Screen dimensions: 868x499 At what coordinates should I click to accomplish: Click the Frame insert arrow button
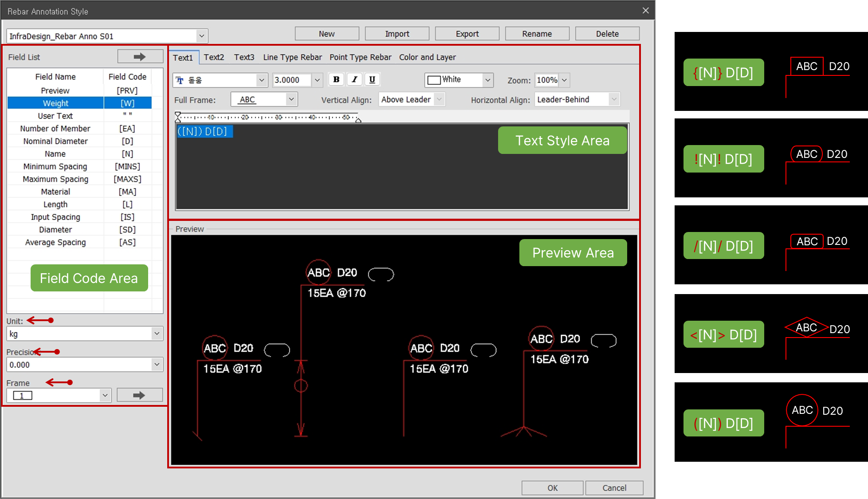click(139, 395)
